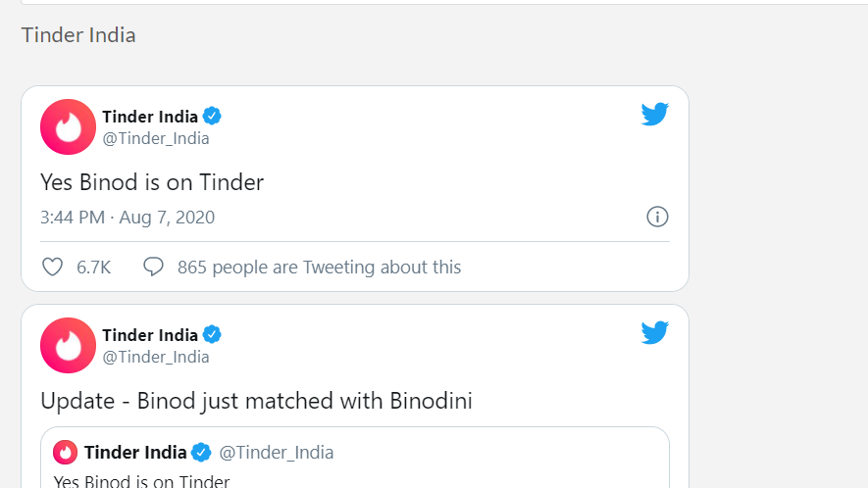The height and width of the screenshot is (488, 868).
Task: Like the 'Yes Binod is on Tinder' tweet
Action: point(53,267)
